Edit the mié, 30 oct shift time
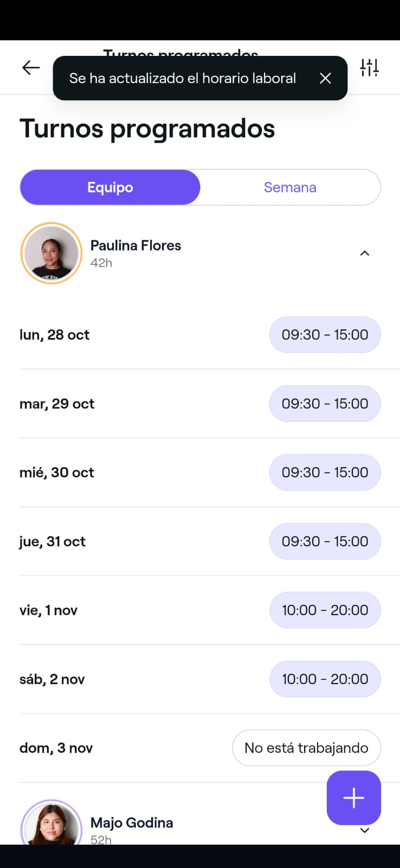This screenshot has width=400, height=868. (x=325, y=473)
